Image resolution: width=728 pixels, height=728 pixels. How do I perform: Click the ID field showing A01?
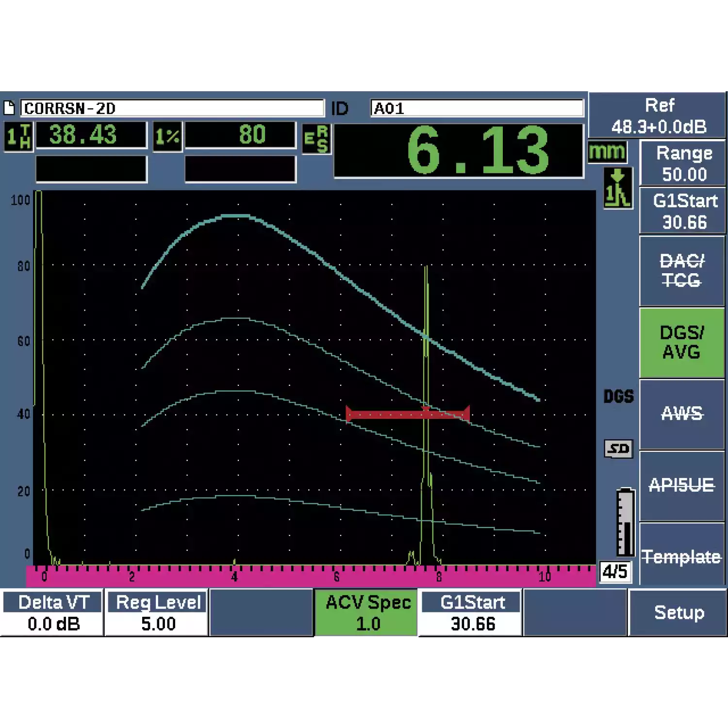[476, 108]
